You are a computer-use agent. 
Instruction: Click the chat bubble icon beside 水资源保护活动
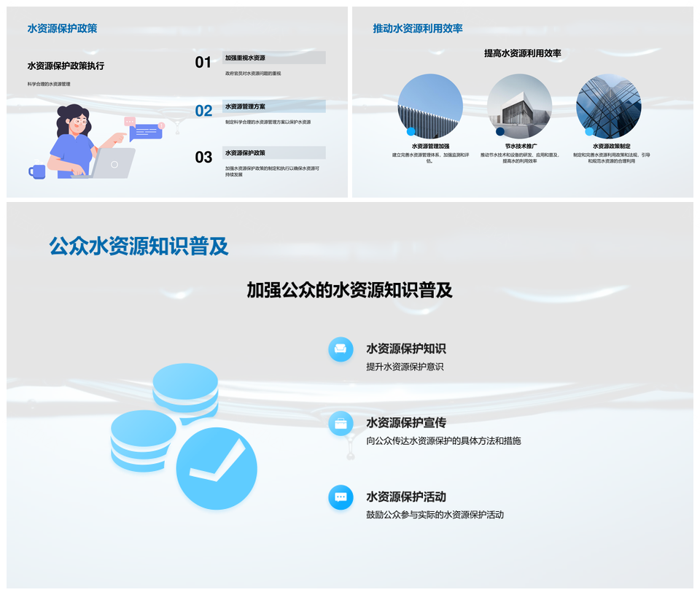pyautogui.click(x=341, y=497)
